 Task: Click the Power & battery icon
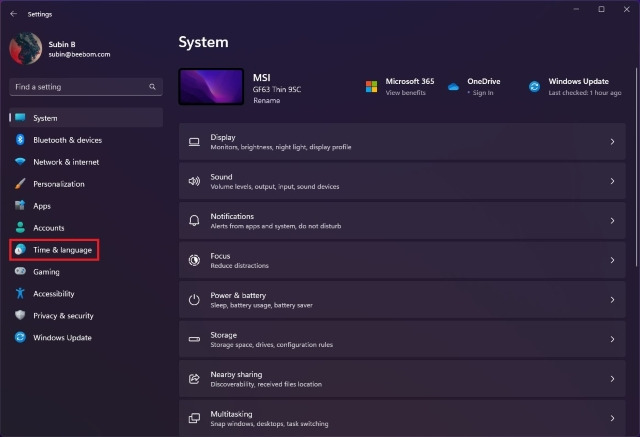(x=194, y=299)
